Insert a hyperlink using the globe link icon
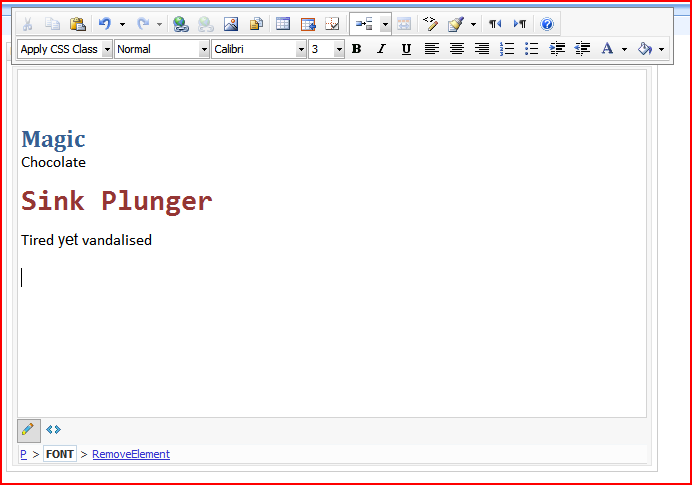Viewport: 692px width, 485px height. pos(180,24)
